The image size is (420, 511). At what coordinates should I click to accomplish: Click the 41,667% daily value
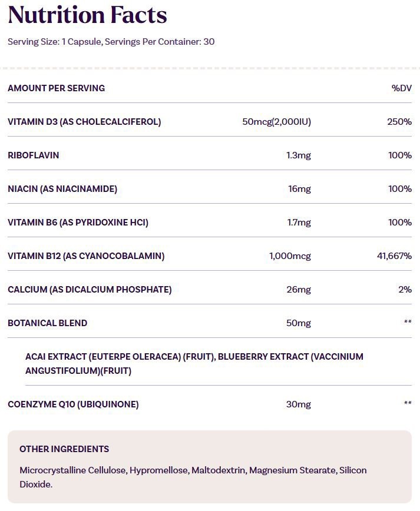pyautogui.click(x=394, y=256)
